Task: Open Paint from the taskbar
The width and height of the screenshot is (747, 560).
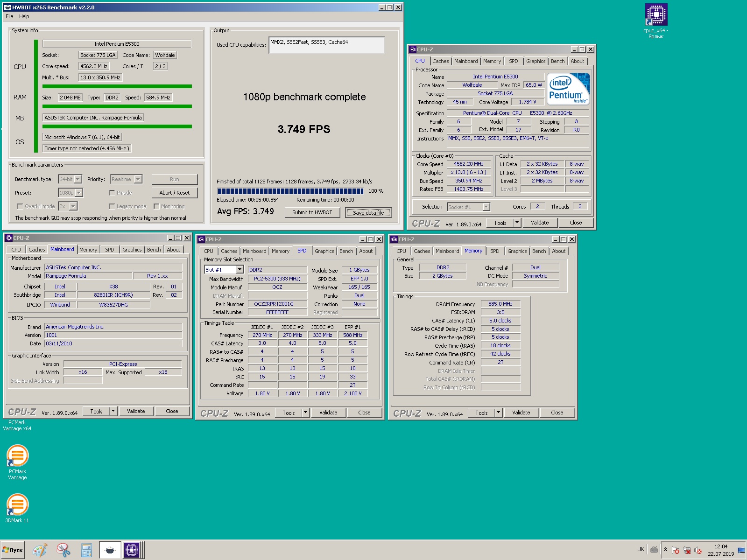Action: (x=40, y=550)
